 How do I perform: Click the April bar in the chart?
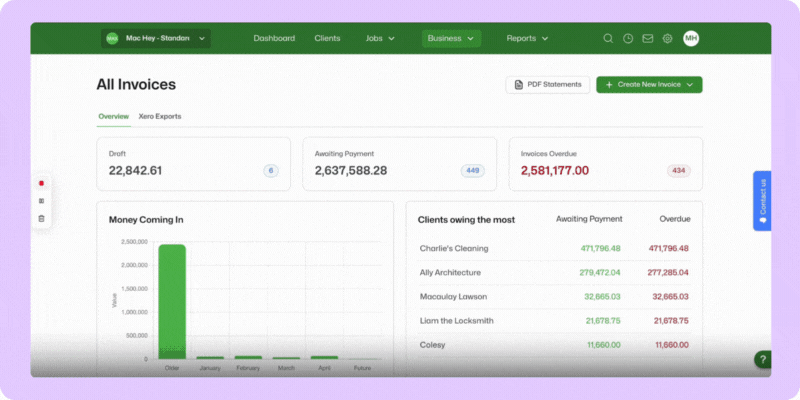[x=324, y=357]
